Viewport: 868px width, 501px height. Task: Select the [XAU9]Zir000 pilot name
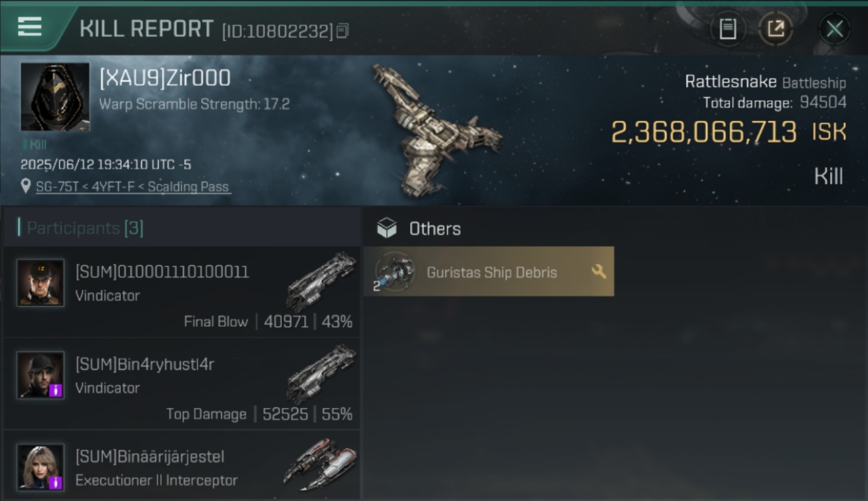pyautogui.click(x=165, y=78)
